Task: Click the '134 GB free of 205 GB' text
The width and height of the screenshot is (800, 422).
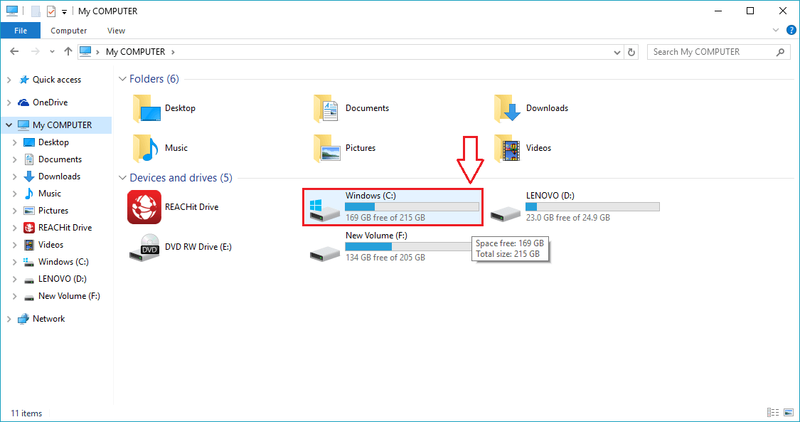Action: tap(385, 258)
